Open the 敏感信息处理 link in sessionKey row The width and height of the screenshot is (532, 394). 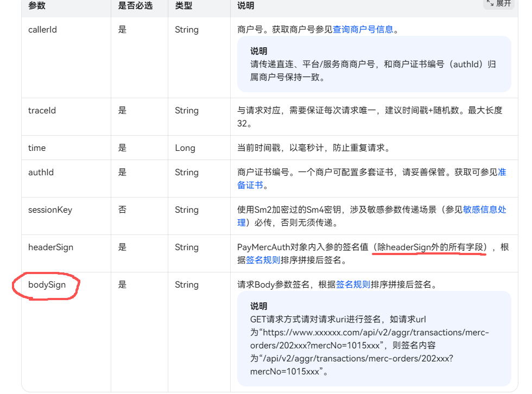point(484,210)
